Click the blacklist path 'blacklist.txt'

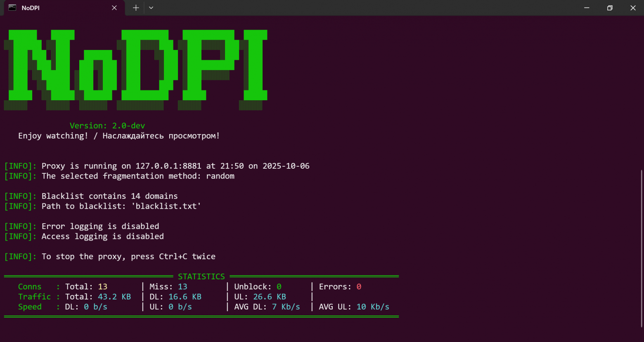[166, 206]
